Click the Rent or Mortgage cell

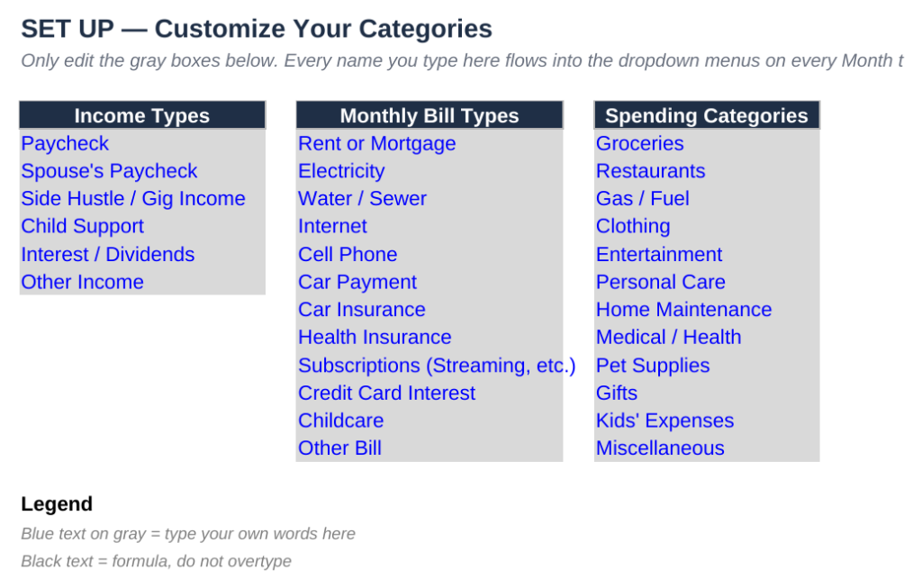tap(429, 143)
